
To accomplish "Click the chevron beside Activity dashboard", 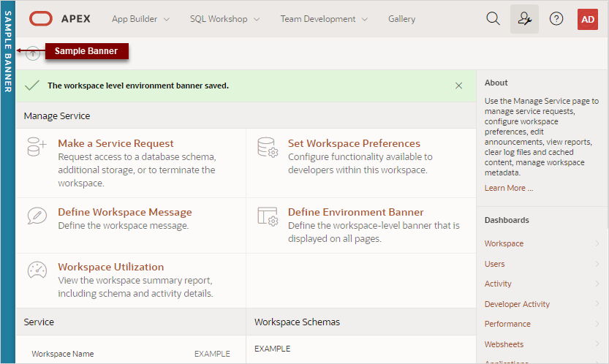I will (597, 284).
